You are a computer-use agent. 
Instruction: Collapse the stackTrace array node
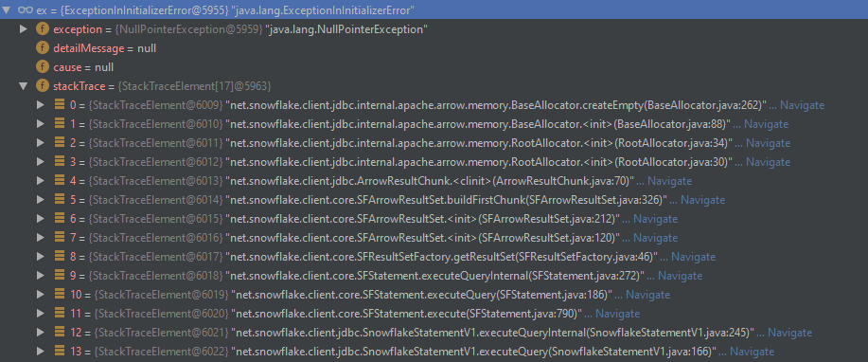click(24, 86)
